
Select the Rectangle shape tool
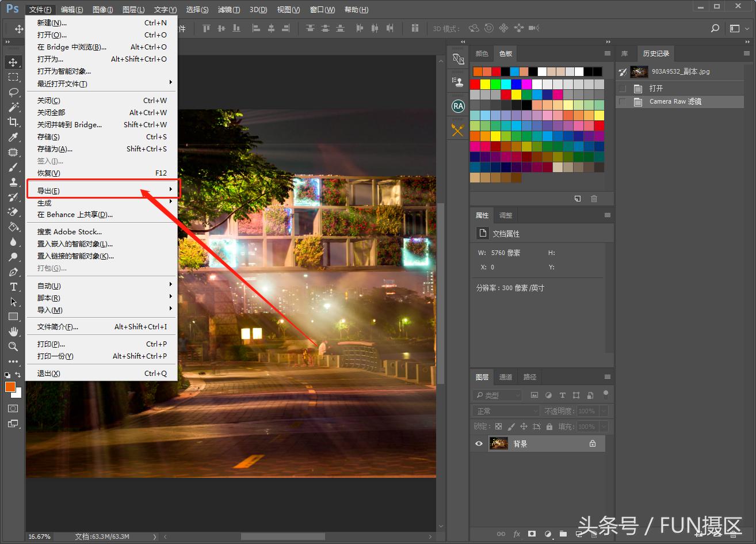tap(13, 317)
